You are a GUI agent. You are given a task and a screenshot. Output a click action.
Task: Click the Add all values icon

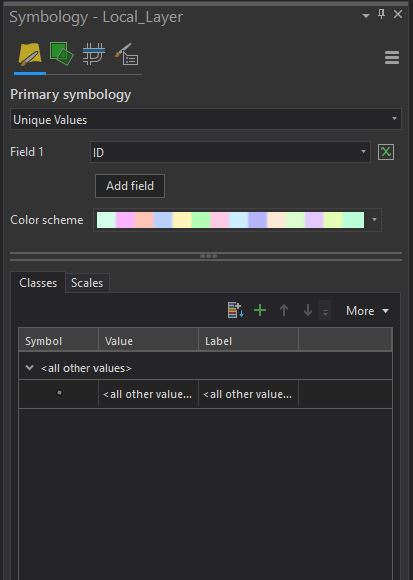[236, 310]
